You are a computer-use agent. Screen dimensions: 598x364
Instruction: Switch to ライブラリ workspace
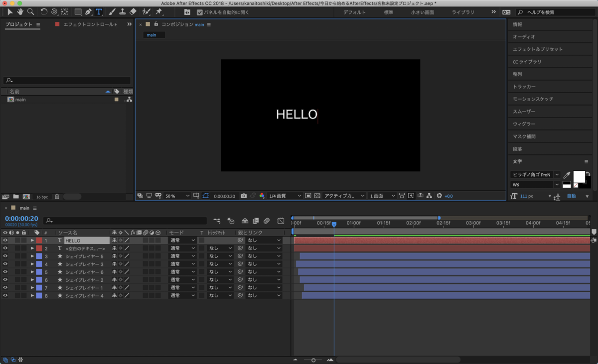(x=463, y=12)
